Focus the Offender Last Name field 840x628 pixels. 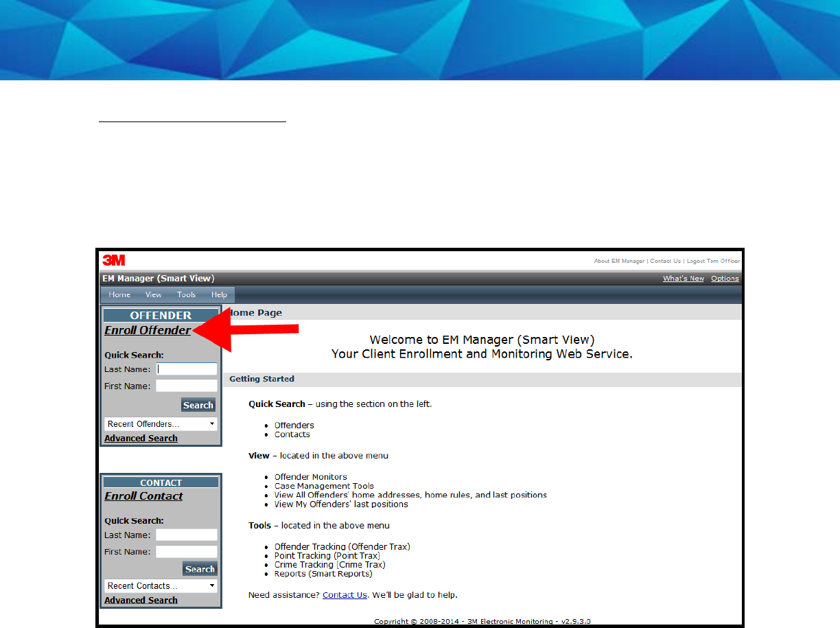[x=187, y=369]
